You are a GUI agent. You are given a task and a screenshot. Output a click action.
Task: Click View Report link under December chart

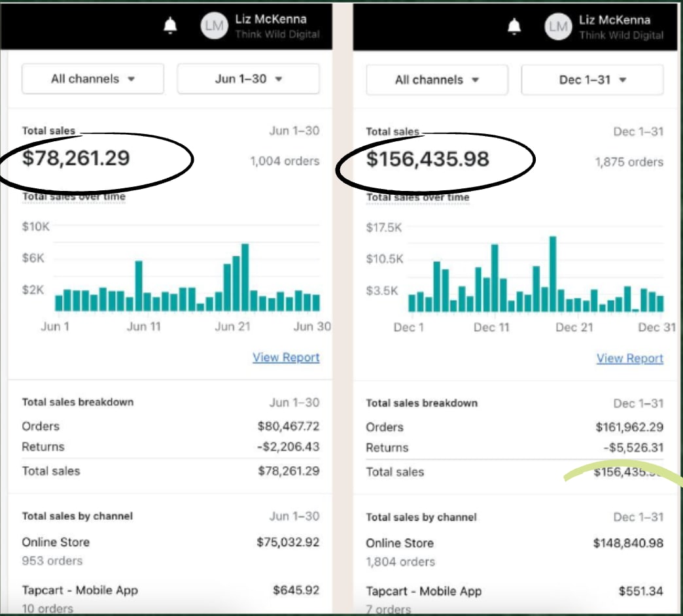(x=630, y=358)
